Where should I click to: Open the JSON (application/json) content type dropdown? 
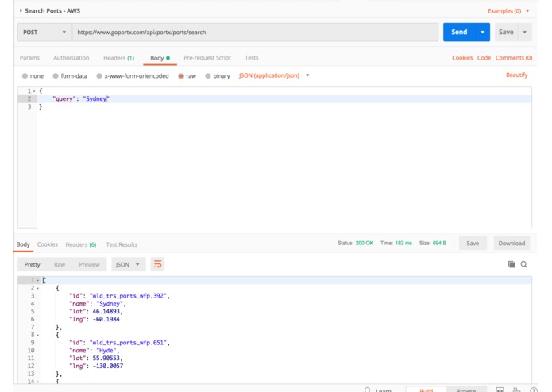[274, 75]
